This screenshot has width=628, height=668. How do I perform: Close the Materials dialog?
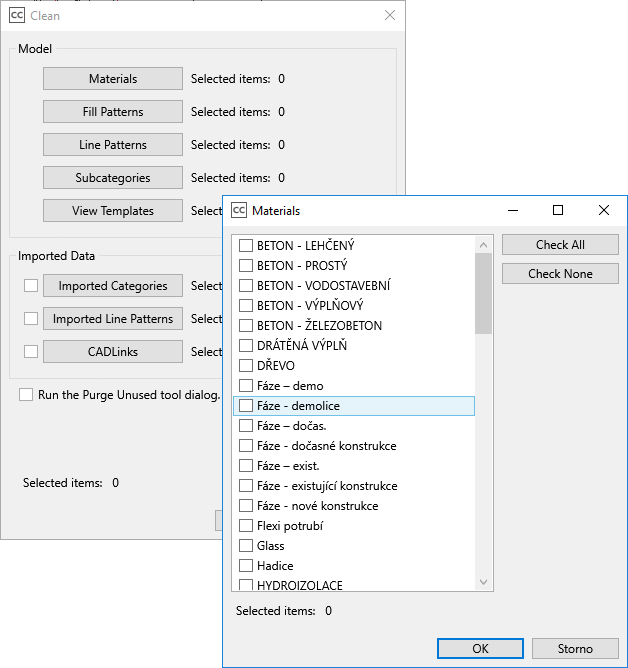[x=603, y=210]
